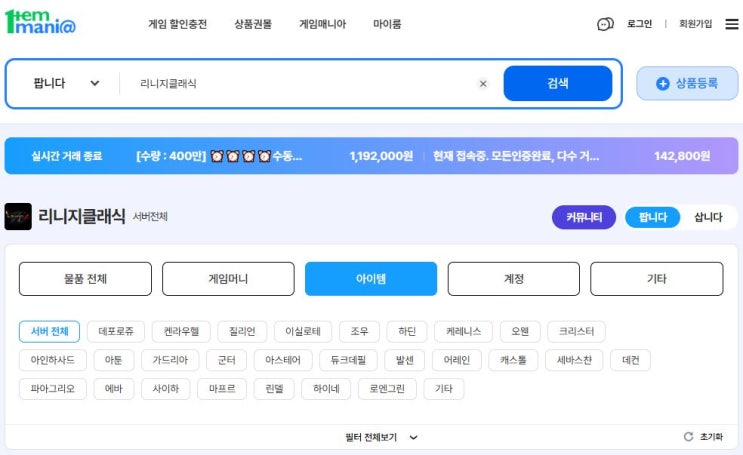Viewport: 743px width, 455px height.
Task: Select 린델 server chip
Action: point(274,389)
